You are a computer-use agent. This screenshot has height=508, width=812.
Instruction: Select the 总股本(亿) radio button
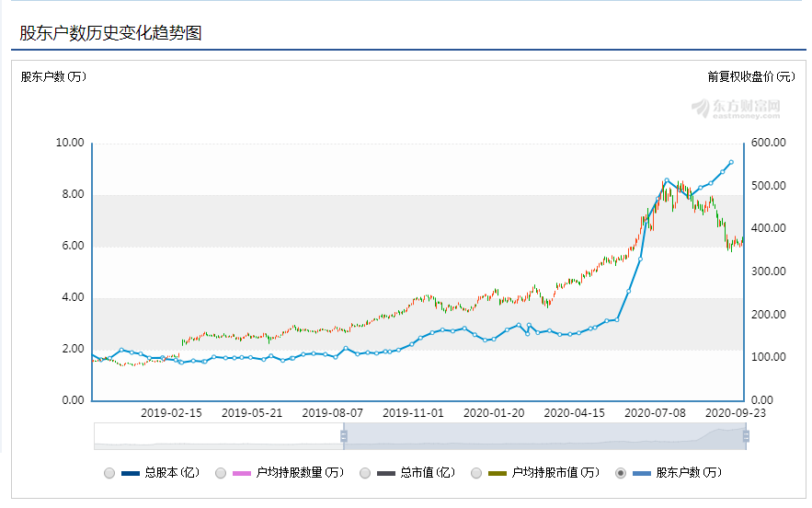(109, 473)
